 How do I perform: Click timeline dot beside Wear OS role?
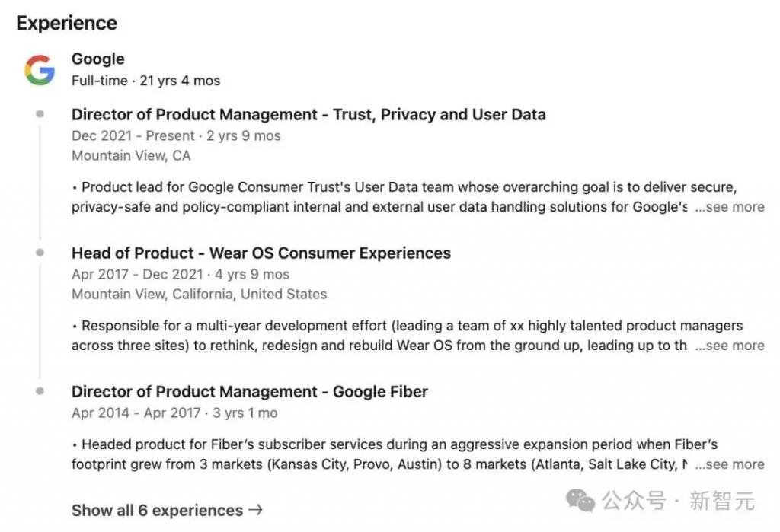(40, 253)
